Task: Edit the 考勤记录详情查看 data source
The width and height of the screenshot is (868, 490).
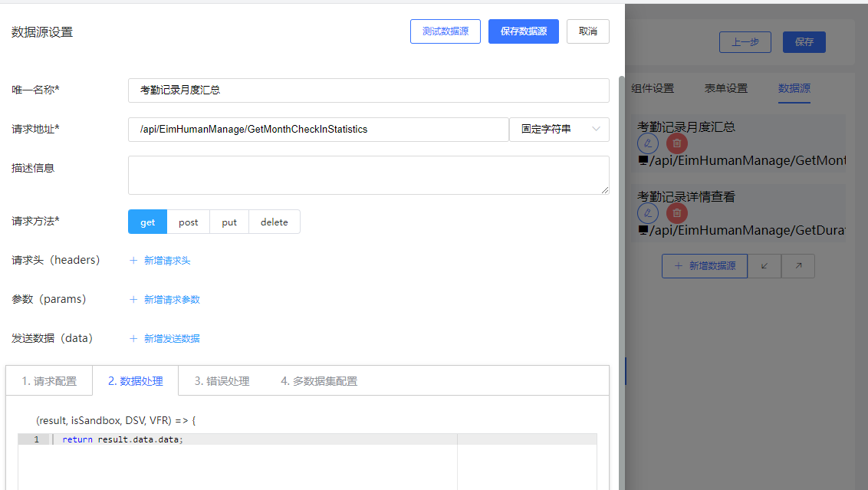Action: (648, 213)
